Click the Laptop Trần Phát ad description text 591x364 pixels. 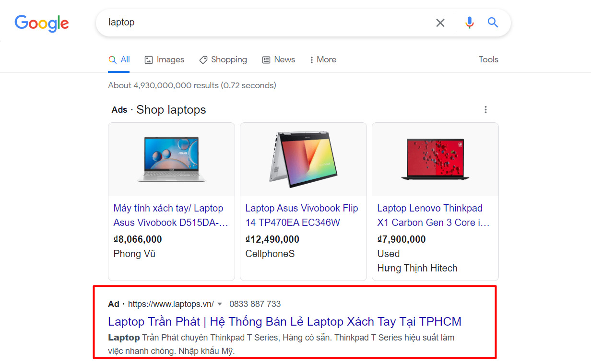click(x=281, y=344)
